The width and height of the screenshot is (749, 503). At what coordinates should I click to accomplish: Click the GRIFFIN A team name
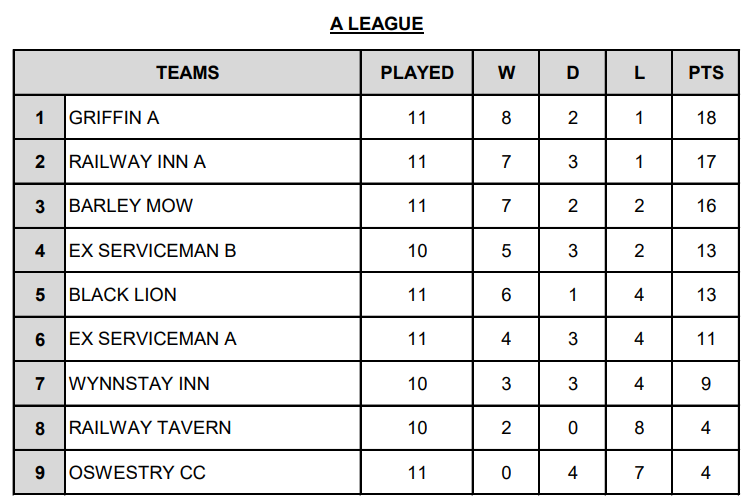[114, 118]
